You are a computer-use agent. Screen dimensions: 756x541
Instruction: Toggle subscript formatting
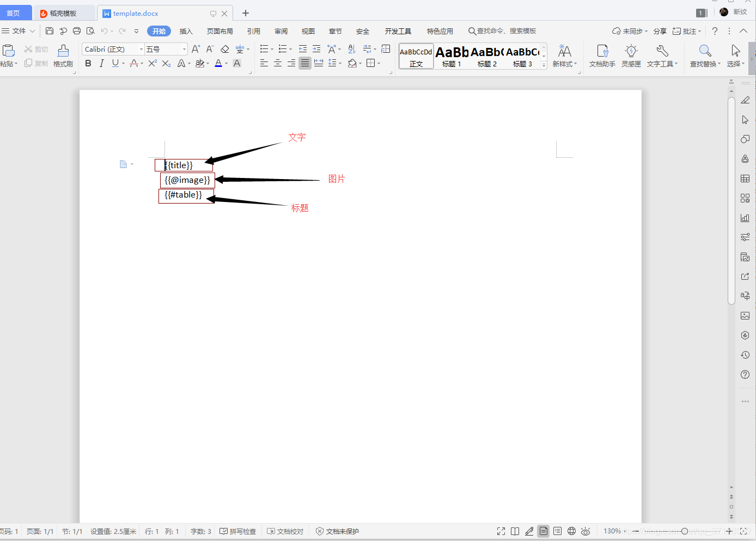(x=166, y=64)
